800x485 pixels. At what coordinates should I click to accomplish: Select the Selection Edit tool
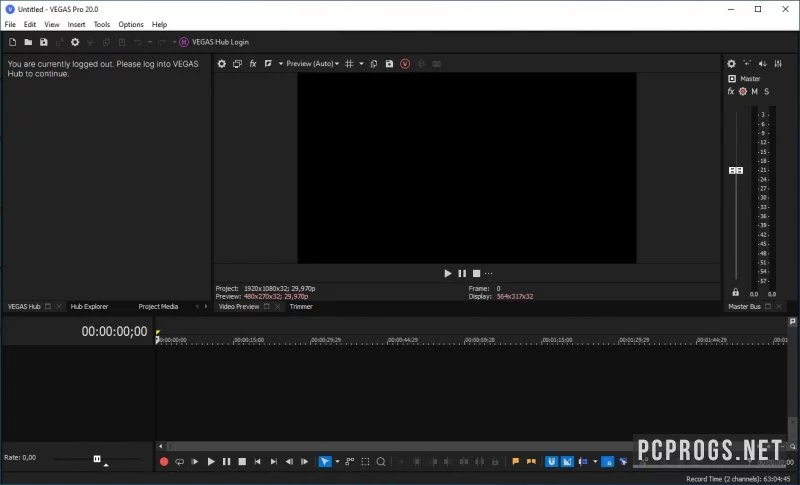pyautogui.click(x=365, y=462)
